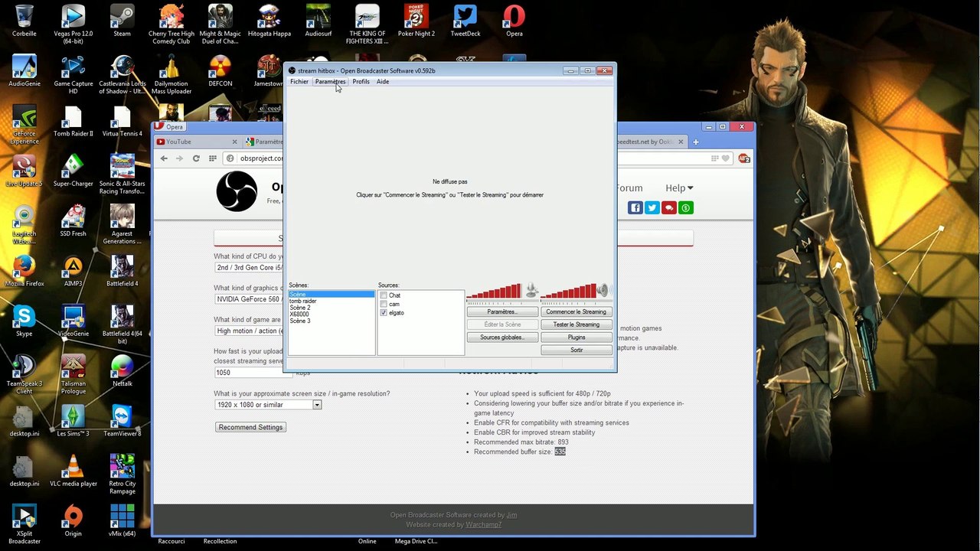Screen dimensions: 980x551
Task: Click Commencer le Streaming button
Action: 577,311
